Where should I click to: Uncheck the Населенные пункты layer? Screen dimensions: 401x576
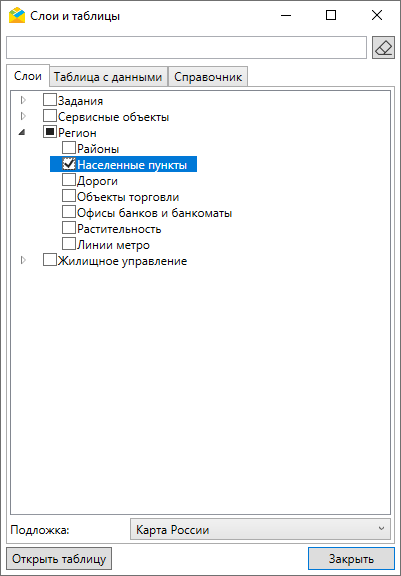(69, 164)
